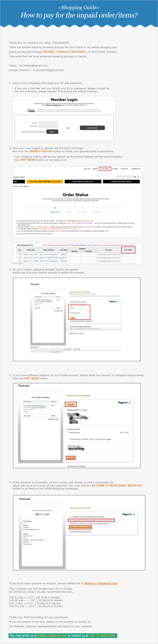Open Order Status in the top navigation
The width and height of the screenshot is (158, 644).
tap(105, 169)
